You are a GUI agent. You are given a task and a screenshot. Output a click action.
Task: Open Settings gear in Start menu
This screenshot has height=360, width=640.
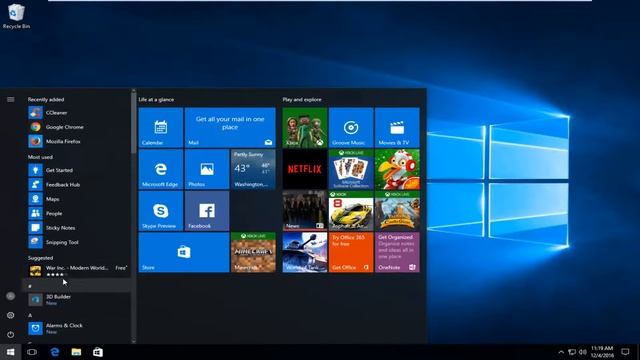pos(11,315)
